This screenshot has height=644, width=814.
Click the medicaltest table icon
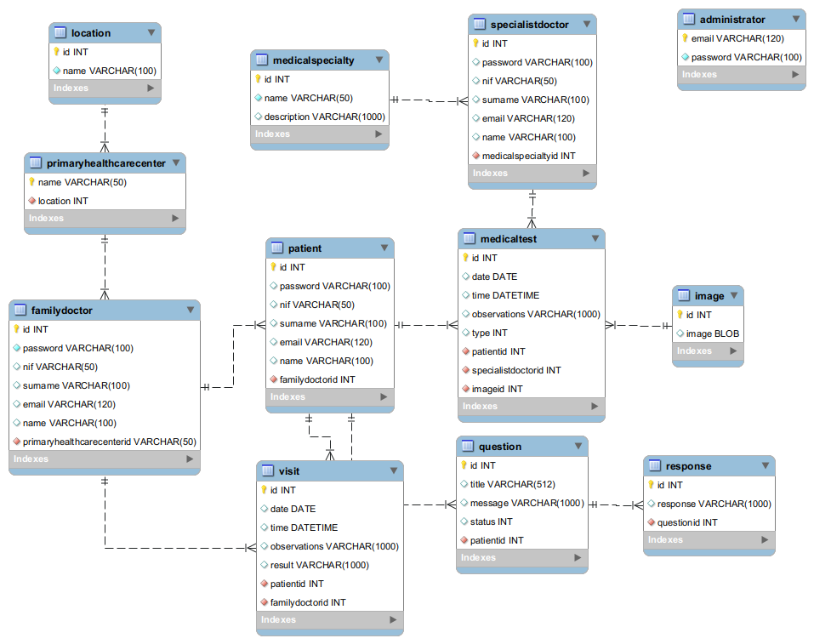coord(470,239)
